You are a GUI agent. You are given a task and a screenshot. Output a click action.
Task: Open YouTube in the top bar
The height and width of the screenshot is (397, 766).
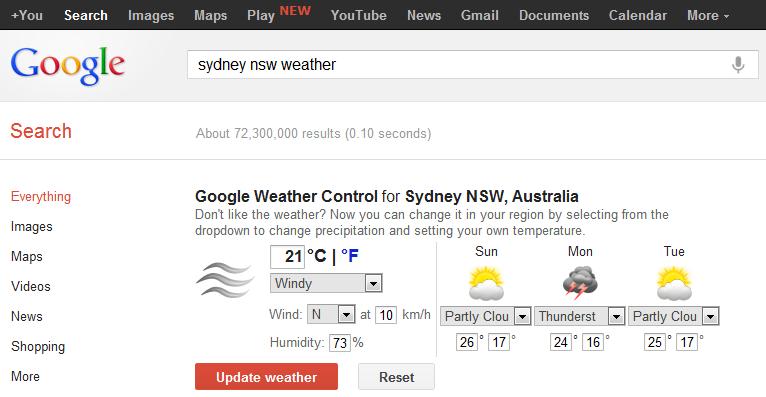pos(359,16)
